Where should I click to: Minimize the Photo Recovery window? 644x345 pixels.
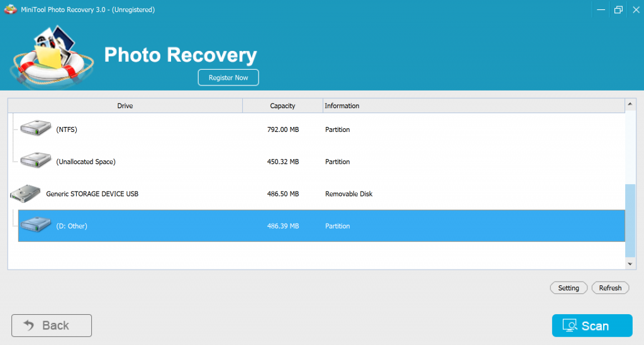point(601,10)
